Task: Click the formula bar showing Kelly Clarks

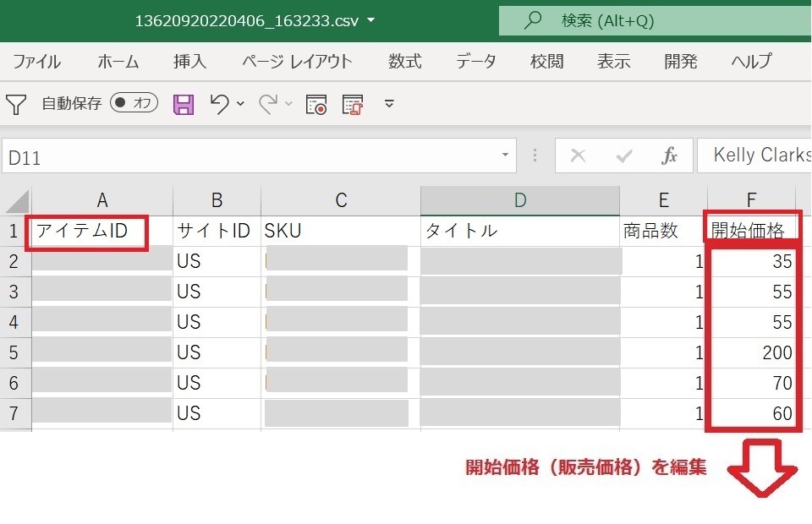Action: (755, 156)
